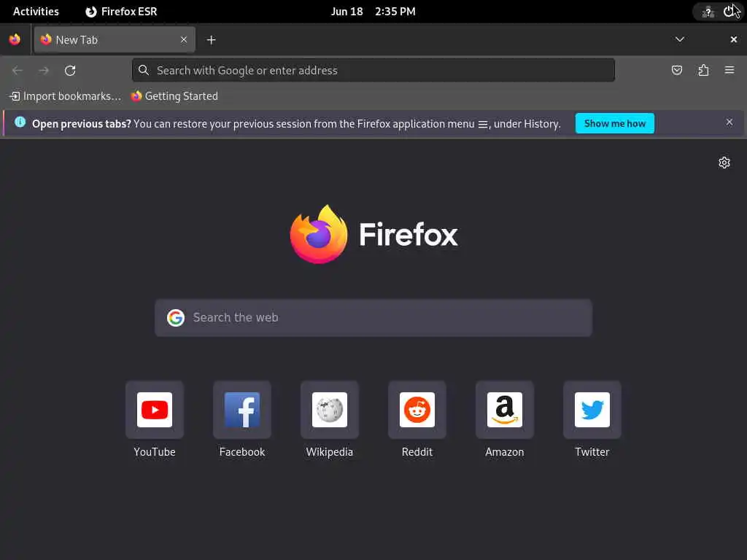The image size is (747, 560).
Task: Open the GNOME Activities overview
Action: (x=36, y=12)
